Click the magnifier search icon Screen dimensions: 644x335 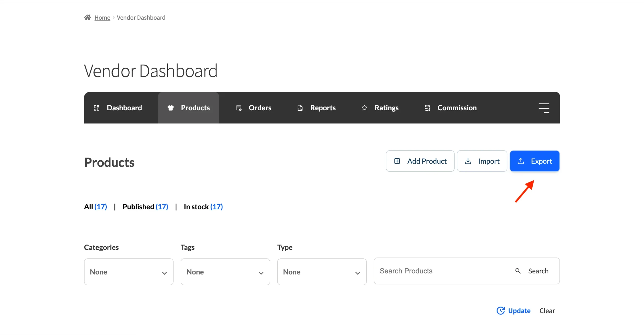point(518,271)
